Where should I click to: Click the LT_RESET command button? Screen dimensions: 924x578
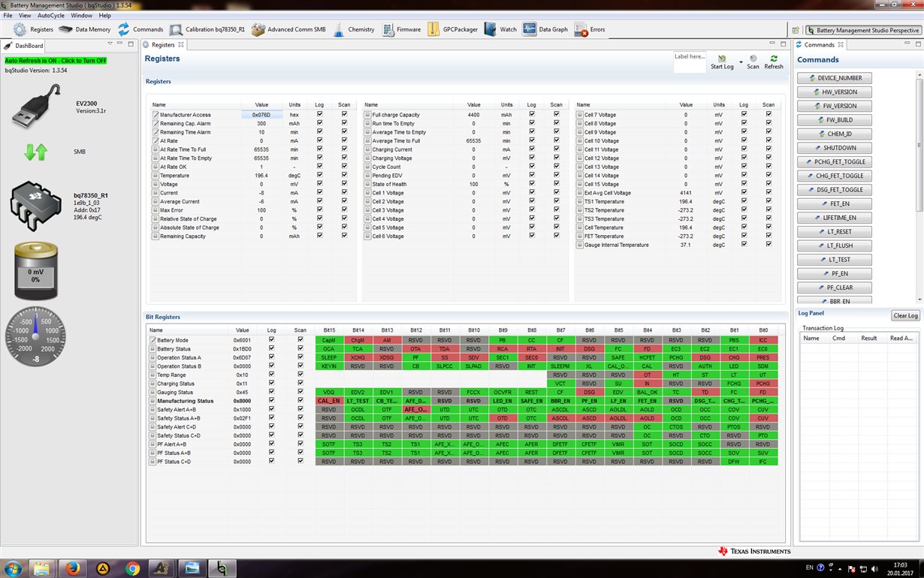point(835,232)
